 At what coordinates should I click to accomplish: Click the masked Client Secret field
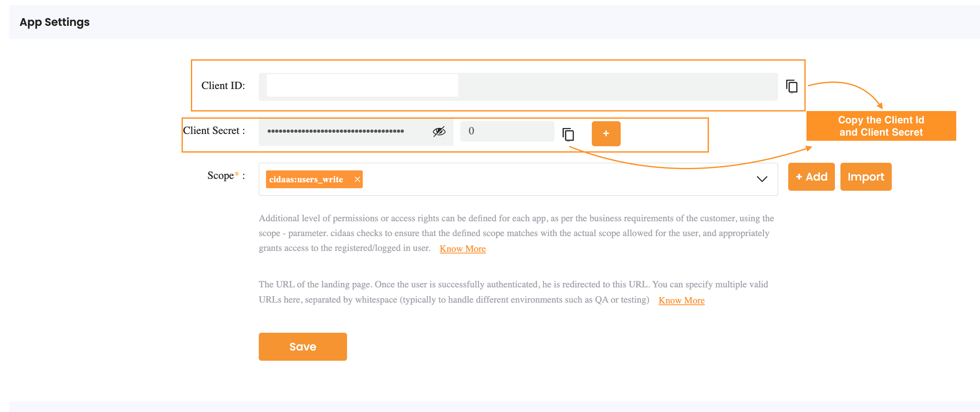pos(356,132)
